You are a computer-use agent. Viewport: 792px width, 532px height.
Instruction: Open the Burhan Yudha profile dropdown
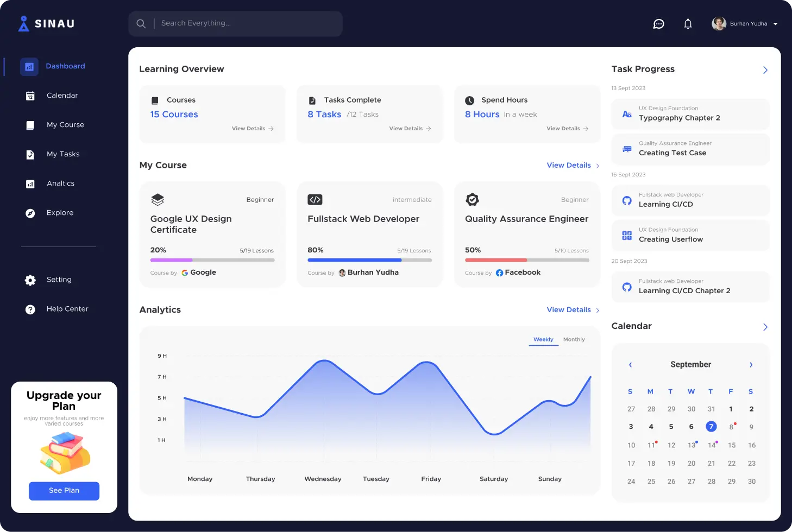[775, 24]
